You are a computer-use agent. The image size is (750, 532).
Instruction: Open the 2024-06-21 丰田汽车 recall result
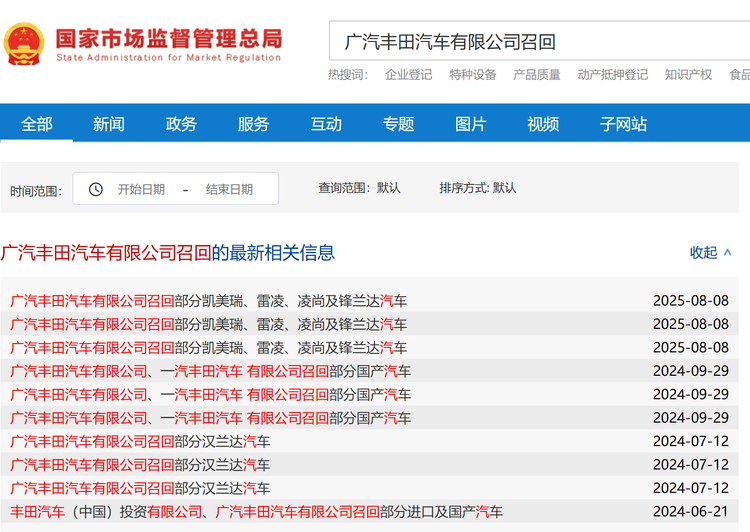(256, 512)
